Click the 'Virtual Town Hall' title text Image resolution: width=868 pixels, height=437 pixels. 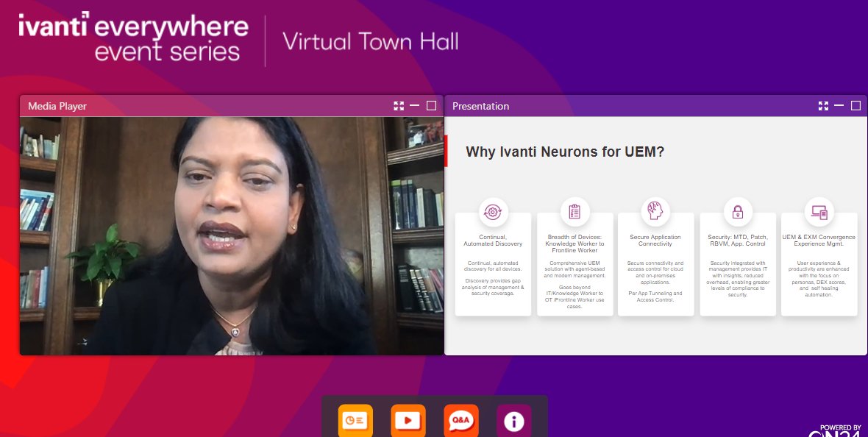point(370,41)
